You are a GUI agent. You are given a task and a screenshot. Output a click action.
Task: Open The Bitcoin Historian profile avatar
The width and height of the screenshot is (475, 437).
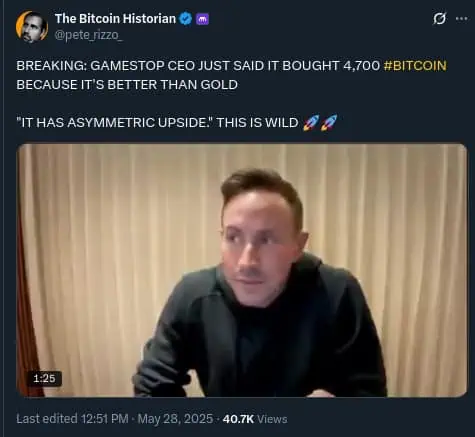click(32, 27)
